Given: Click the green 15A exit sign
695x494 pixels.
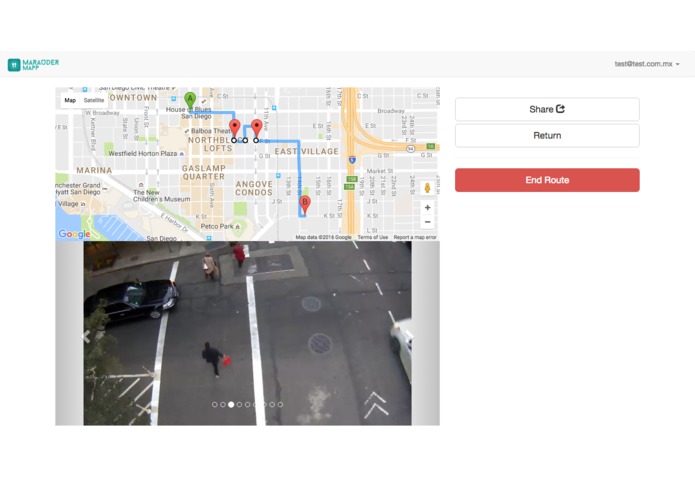Looking at the screenshot, I should pos(350,187).
